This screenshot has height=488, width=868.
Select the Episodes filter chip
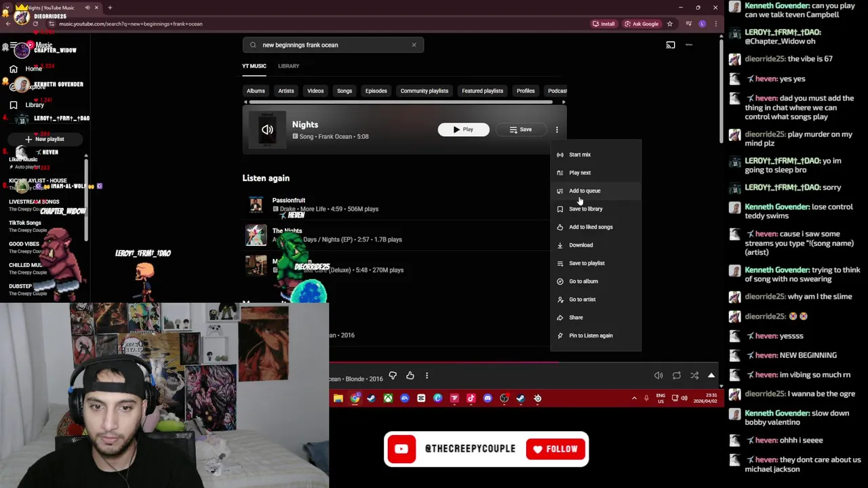(x=376, y=91)
